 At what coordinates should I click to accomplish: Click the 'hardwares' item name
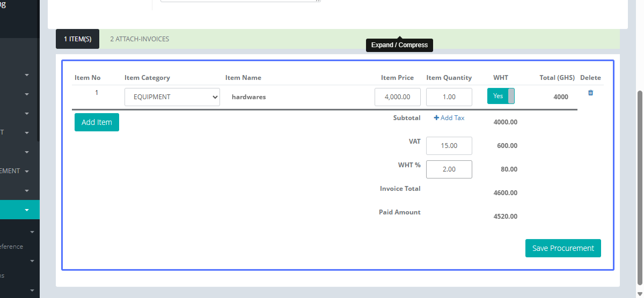(x=248, y=97)
